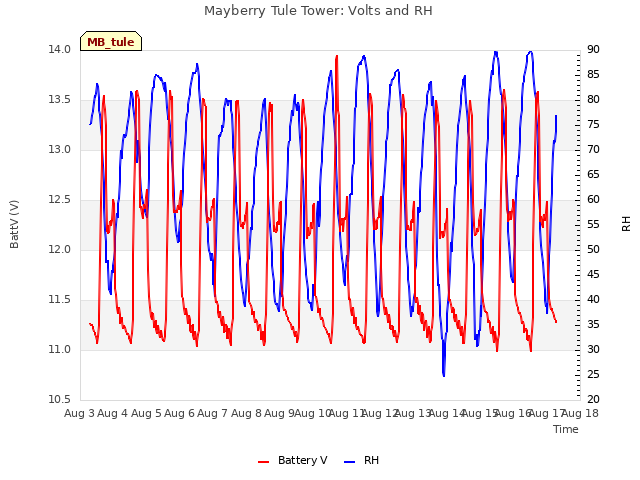Click the 55 RH tick label
640x480 pixels.
(x=593, y=224)
